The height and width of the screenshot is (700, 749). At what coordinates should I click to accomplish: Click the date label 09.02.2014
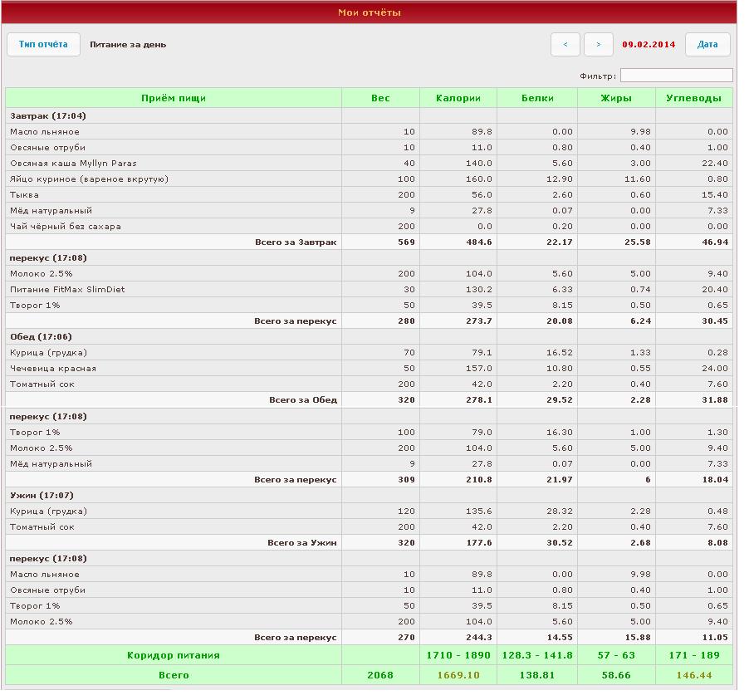click(649, 45)
